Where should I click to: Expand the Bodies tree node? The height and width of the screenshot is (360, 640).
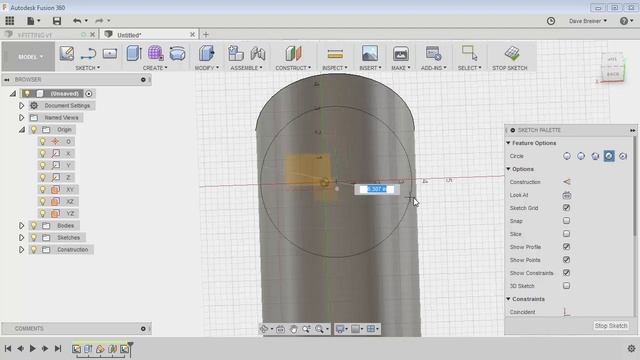(x=21, y=225)
